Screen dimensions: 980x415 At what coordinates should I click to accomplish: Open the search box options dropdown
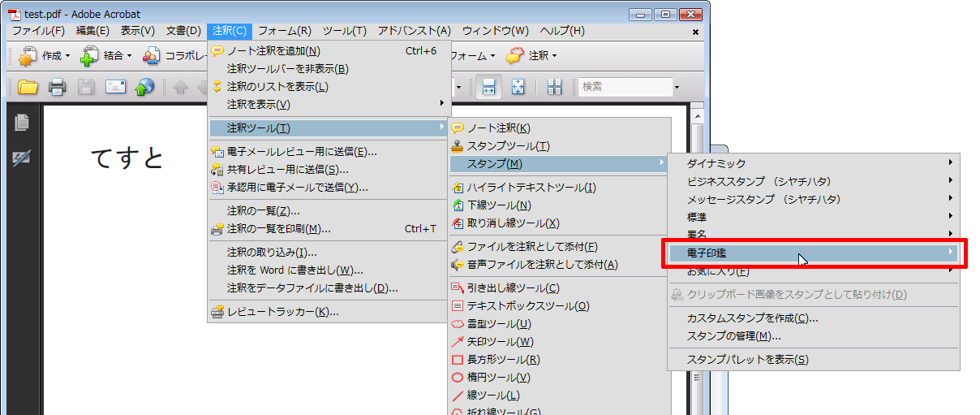(676, 87)
